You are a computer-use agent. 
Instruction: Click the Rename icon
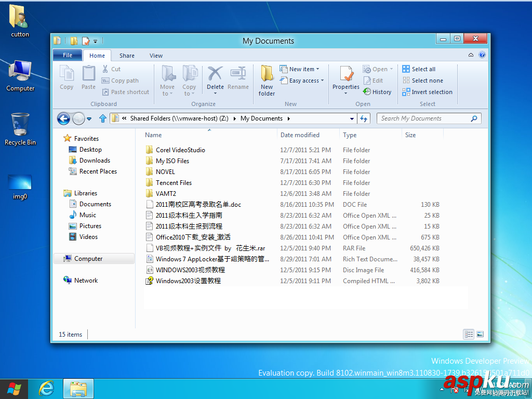(238, 73)
